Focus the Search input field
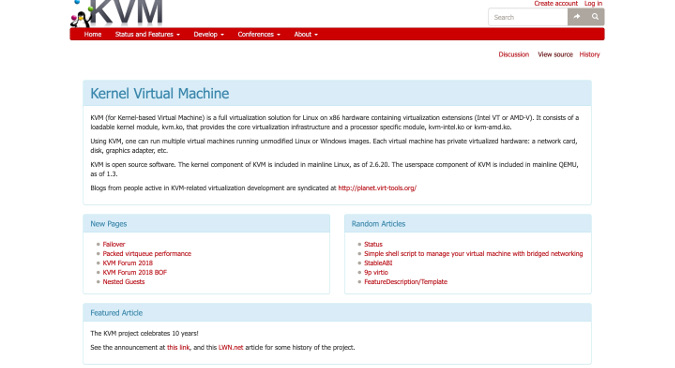The width and height of the screenshot is (675, 368). coord(528,17)
